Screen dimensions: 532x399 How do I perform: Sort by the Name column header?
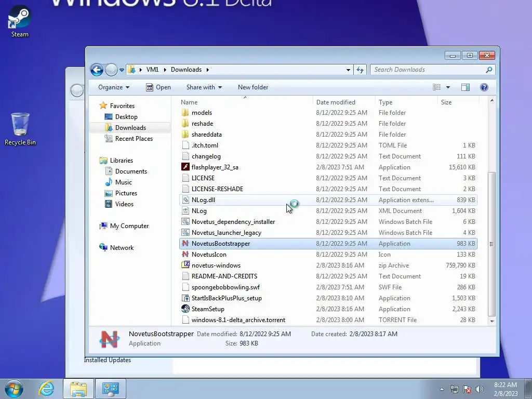click(x=245, y=102)
